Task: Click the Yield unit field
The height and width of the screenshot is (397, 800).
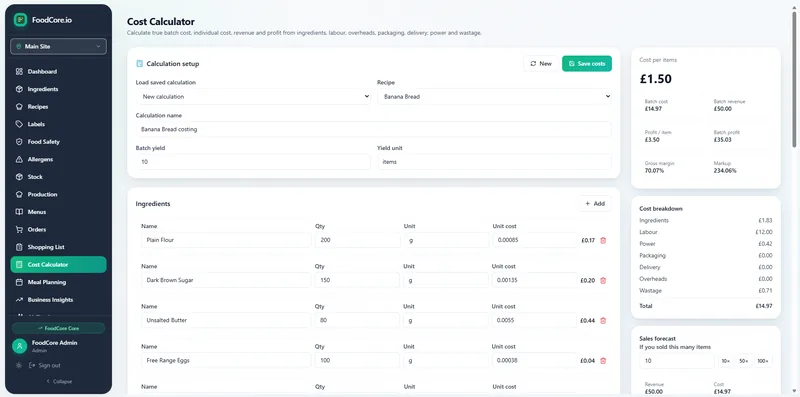Action: click(x=494, y=162)
